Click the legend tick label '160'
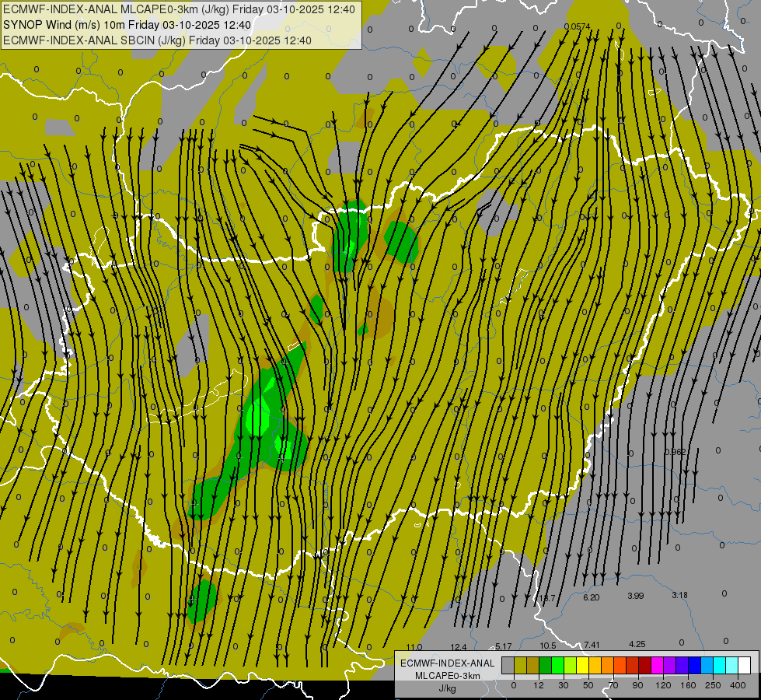This screenshot has width=761, height=700. (x=688, y=685)
